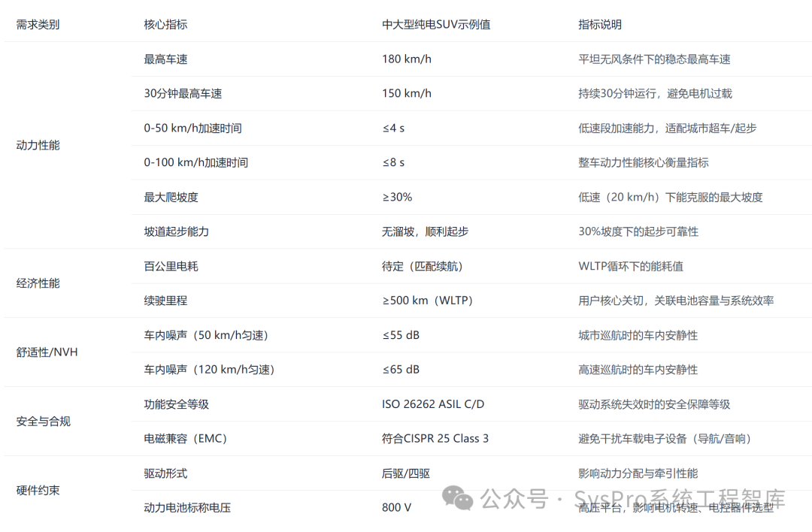Click the ≤8 s value cell
The height and width of the screenshot is (532, 812).
tap(393, 162)
